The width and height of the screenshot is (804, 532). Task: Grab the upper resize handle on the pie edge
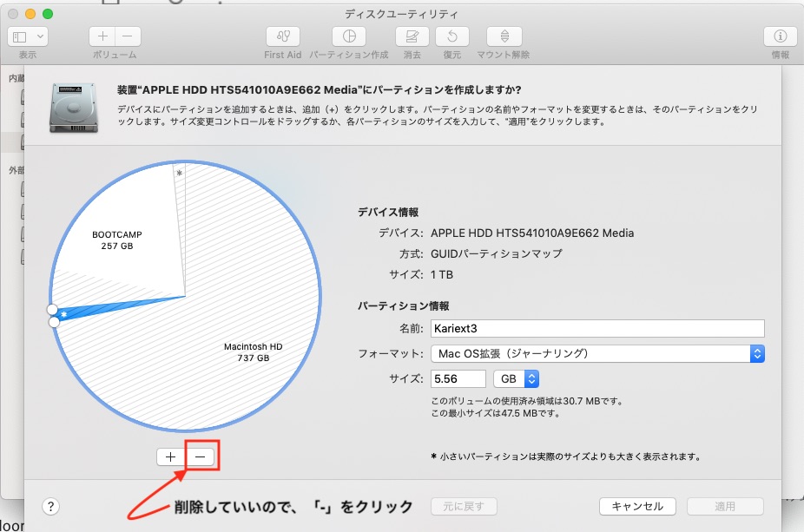click(x=52, y=310)
